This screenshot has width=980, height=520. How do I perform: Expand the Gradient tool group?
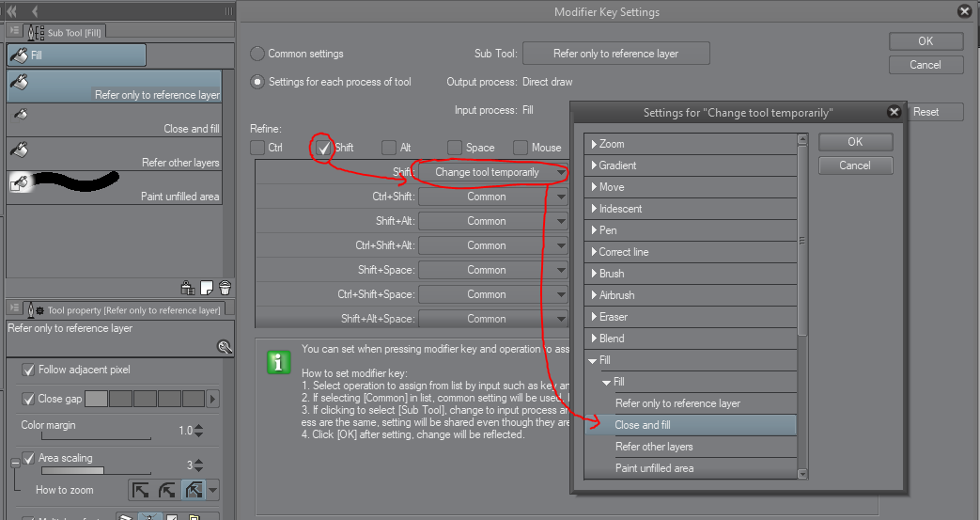[x=594, y=165]
